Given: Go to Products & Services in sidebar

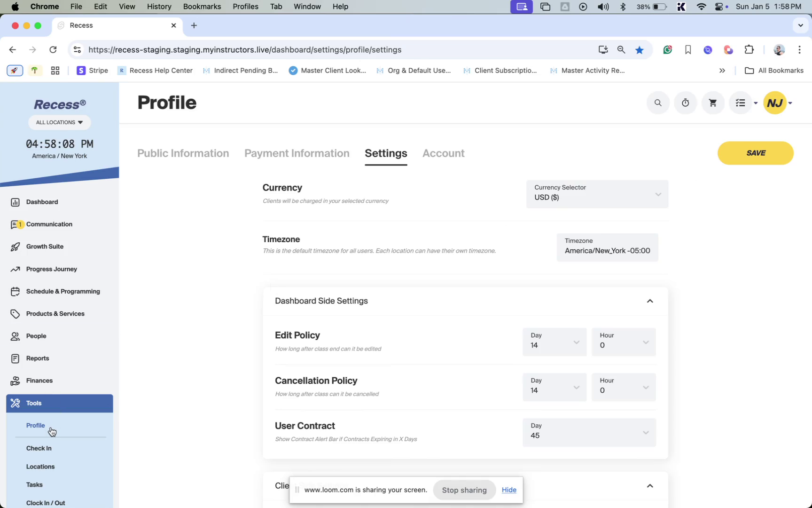Looking at the screenshot, I should (x=55, y=314).
